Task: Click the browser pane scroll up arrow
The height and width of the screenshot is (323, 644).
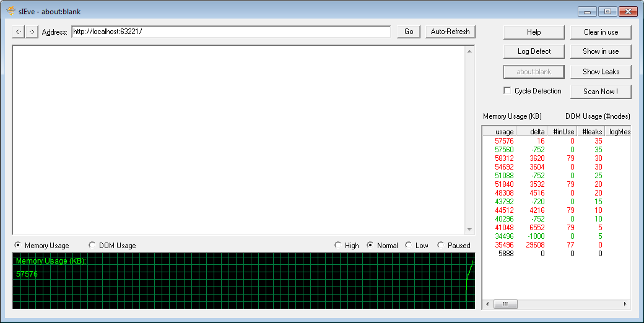Action: tap(469, 51)
